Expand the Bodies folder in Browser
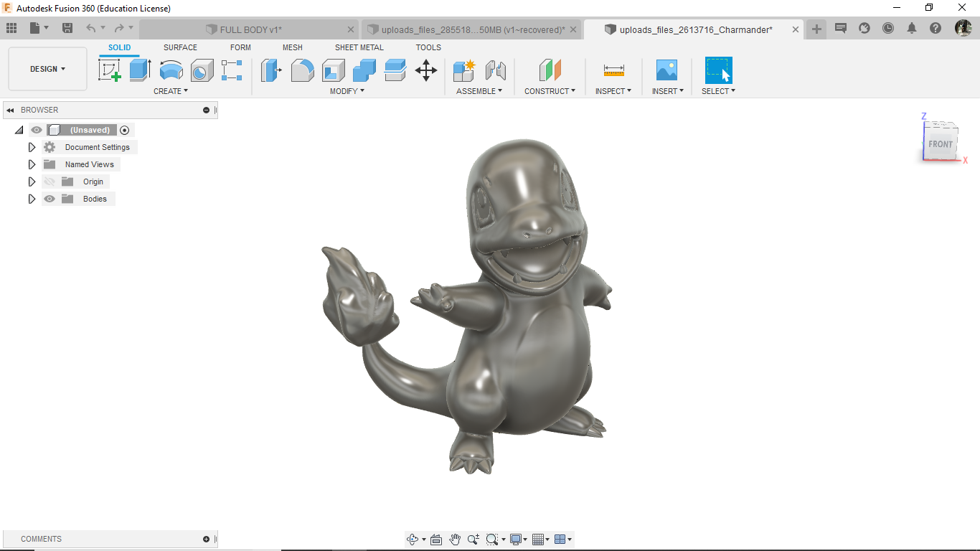 [x=32, y=199]
